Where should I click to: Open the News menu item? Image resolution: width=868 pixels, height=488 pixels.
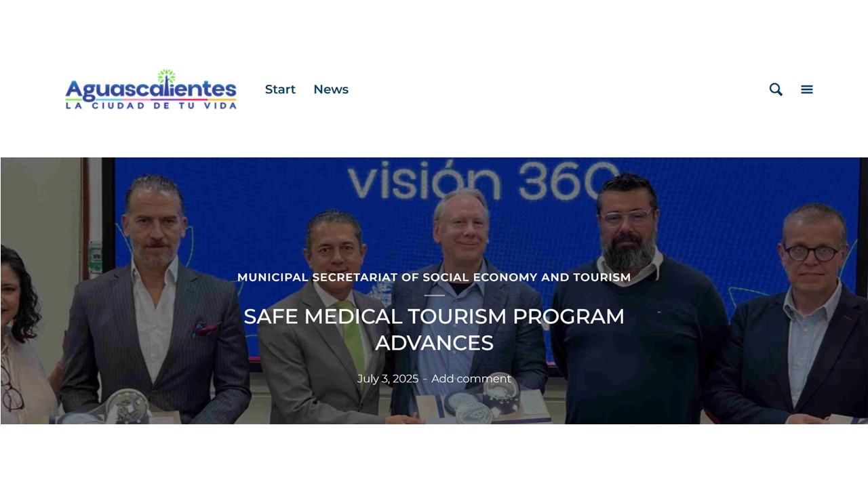coord(331,89)
